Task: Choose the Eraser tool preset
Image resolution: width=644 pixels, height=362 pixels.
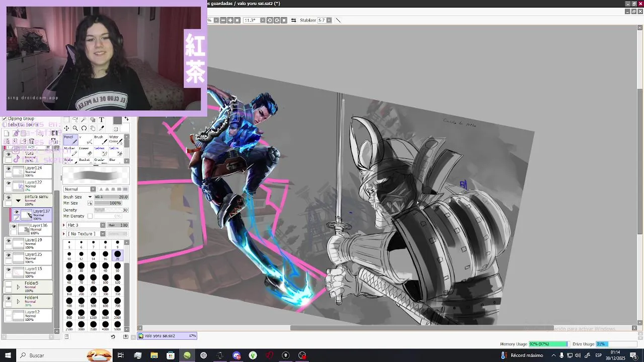Action: pyautogui.click(x=86, y=151)
